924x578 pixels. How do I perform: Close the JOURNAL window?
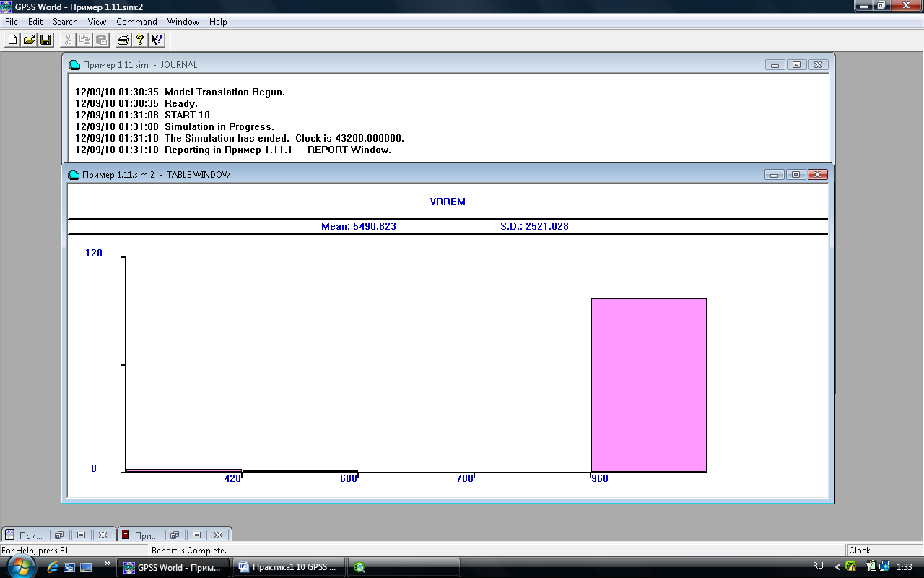click(818, 64)
